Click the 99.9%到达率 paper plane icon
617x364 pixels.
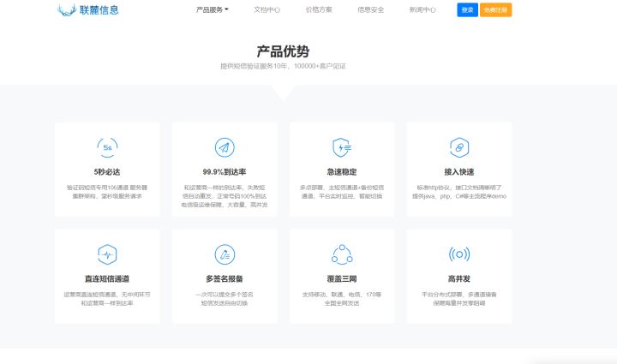tap(225, 148)
